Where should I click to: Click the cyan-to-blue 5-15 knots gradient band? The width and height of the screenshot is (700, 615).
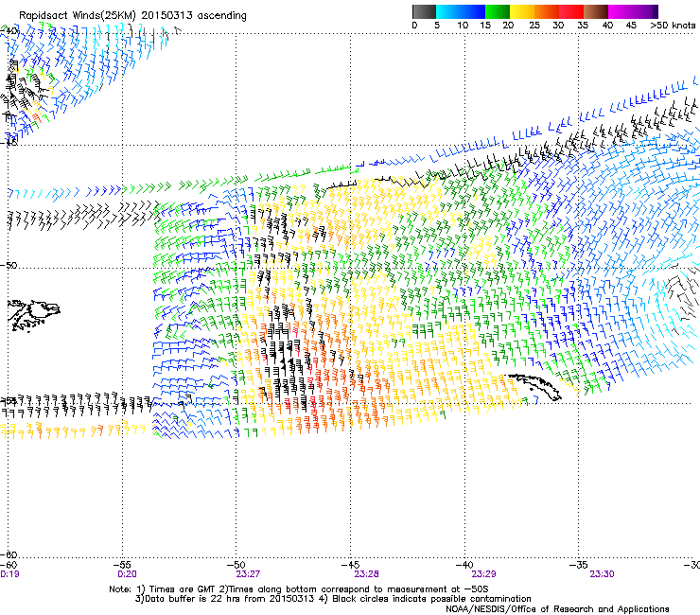(x=461, y=11)
